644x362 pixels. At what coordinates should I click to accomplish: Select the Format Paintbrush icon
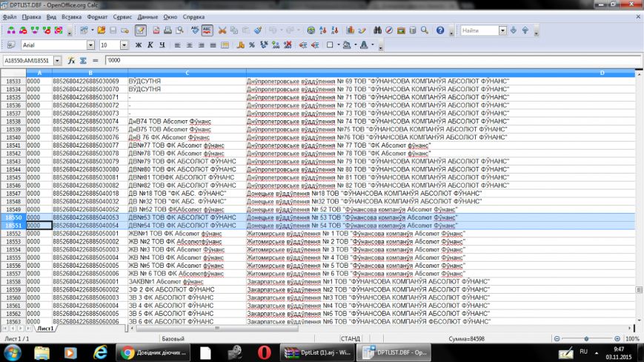258,30
